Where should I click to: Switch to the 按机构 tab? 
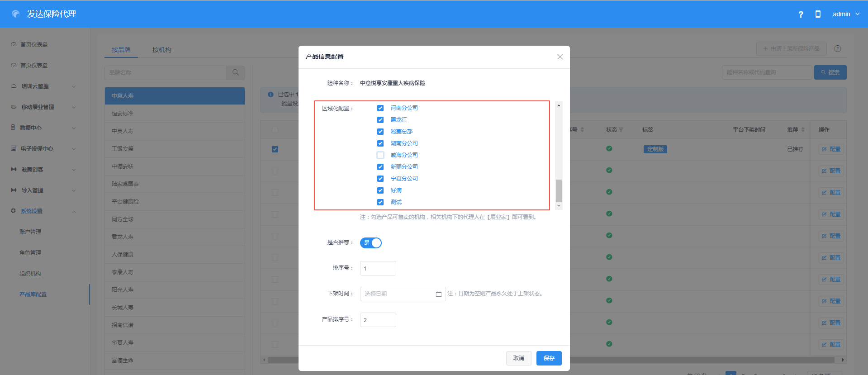click(x=161, y=50)
